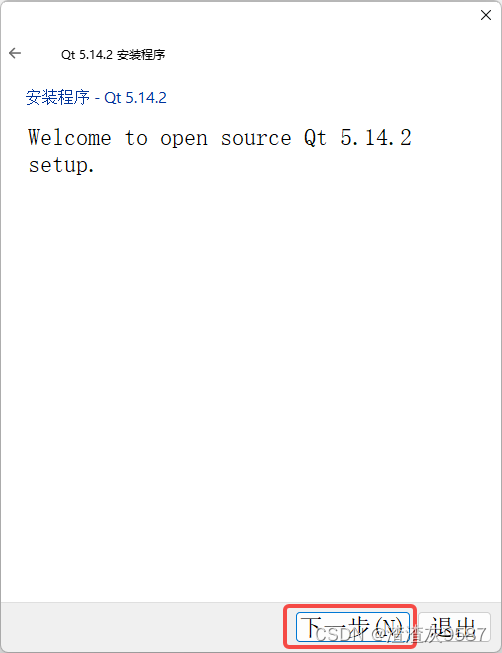Click the empty white area below the welcome text
502x653 pixels.
pyautogui.click(x=251, y=375)
